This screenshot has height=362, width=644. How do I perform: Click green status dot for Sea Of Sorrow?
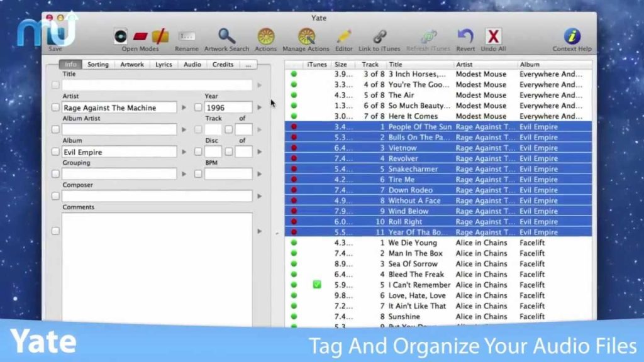(294, 263)
